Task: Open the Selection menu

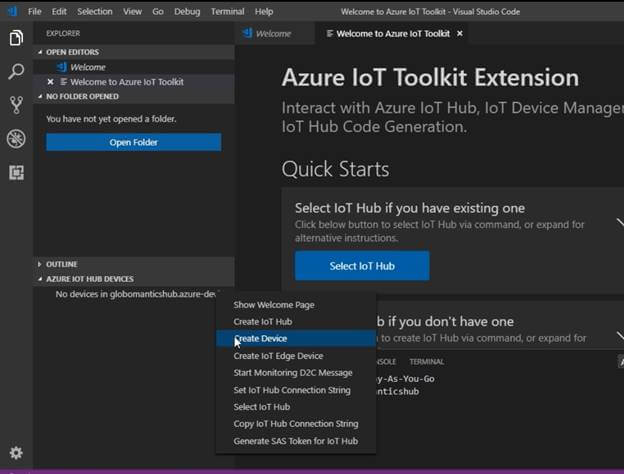Action: [95, 12]
